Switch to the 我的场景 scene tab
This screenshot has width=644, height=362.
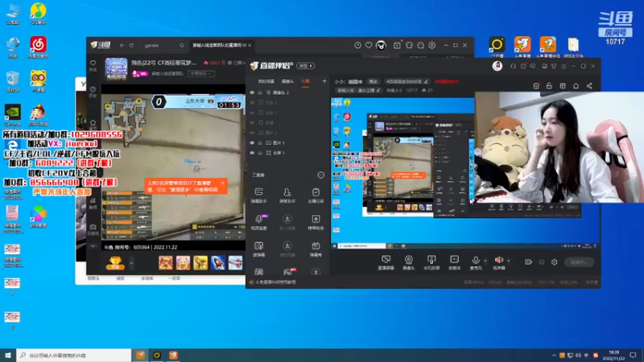266,81
